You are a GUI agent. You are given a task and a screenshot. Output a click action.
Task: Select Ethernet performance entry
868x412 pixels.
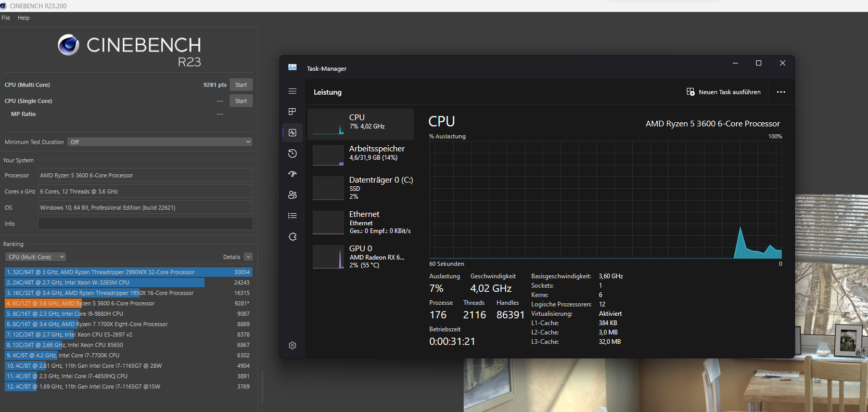[361, 222]
